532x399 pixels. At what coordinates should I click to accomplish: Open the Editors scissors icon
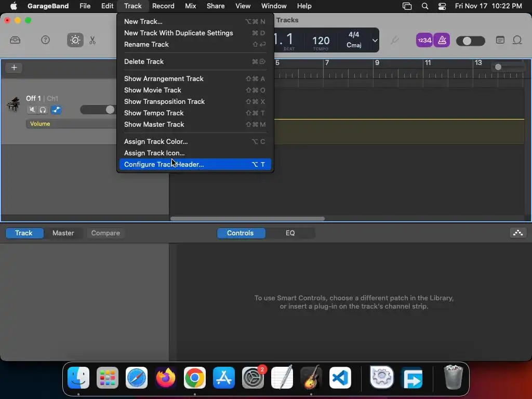pos(92,40)
